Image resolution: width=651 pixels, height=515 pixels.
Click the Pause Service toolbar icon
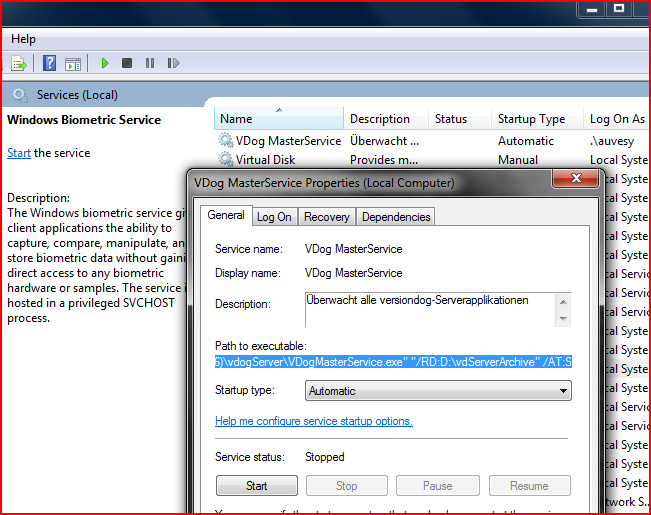pyautogui.click(x=150, y=63)
